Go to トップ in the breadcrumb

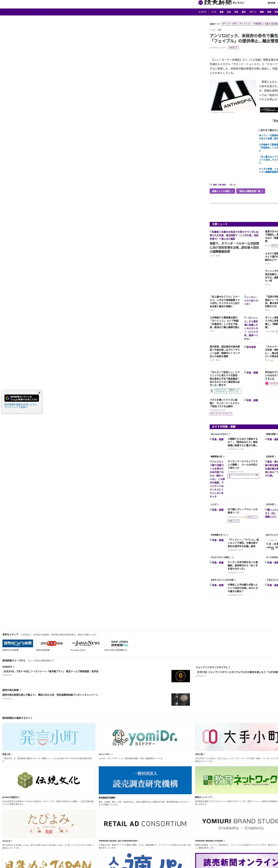coord(212,30)
